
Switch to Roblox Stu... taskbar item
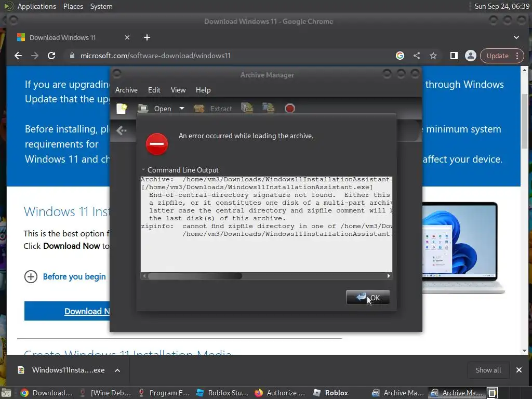click(x=222, y=393)
